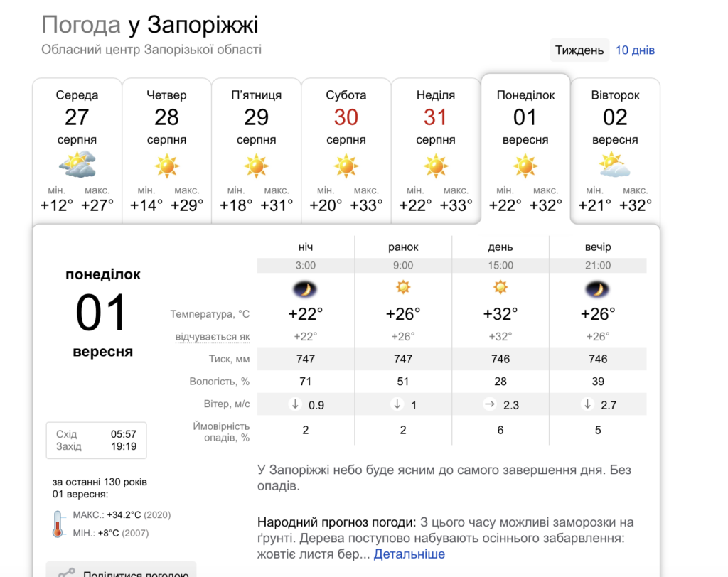The image size is (728, 577).
Task: Click the share icon at the bottom left
Action: click(x=67, y=573)
